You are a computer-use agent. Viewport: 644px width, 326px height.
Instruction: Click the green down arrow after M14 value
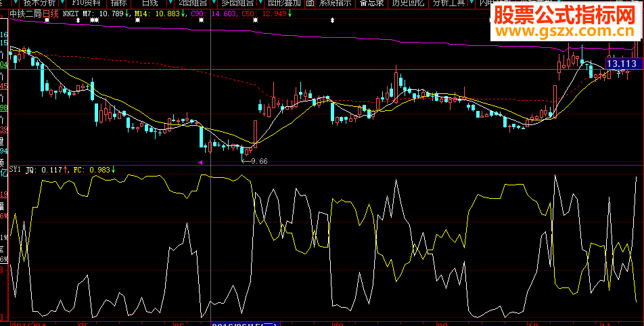click(184, 13)
